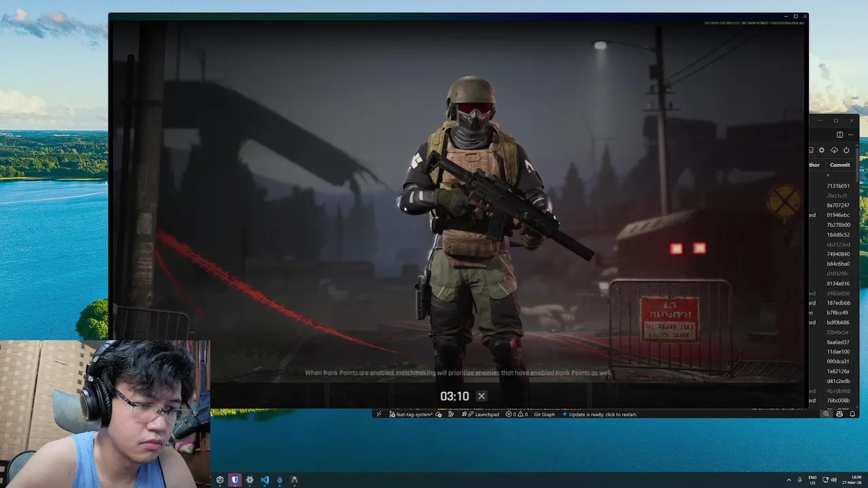This screenshot has height=488, width=868.
Task: Open notifications bell in VS Code status bar
Action: (x=852, y=414)
